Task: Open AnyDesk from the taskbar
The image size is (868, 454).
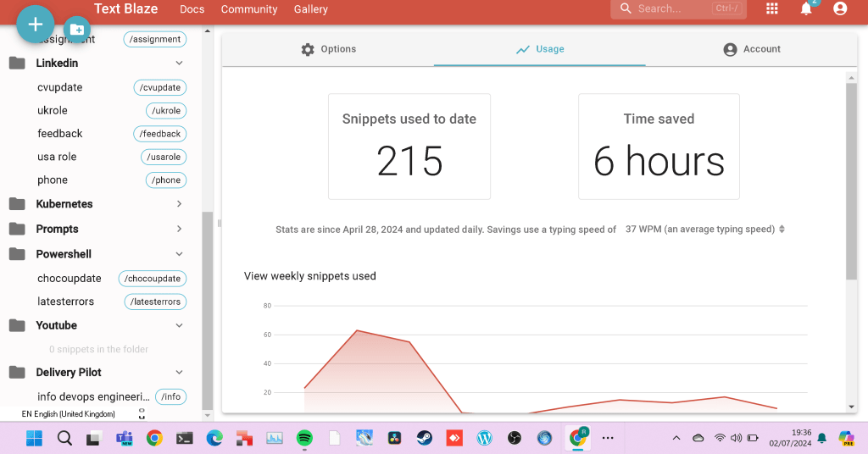Action: tap(454, 439)
